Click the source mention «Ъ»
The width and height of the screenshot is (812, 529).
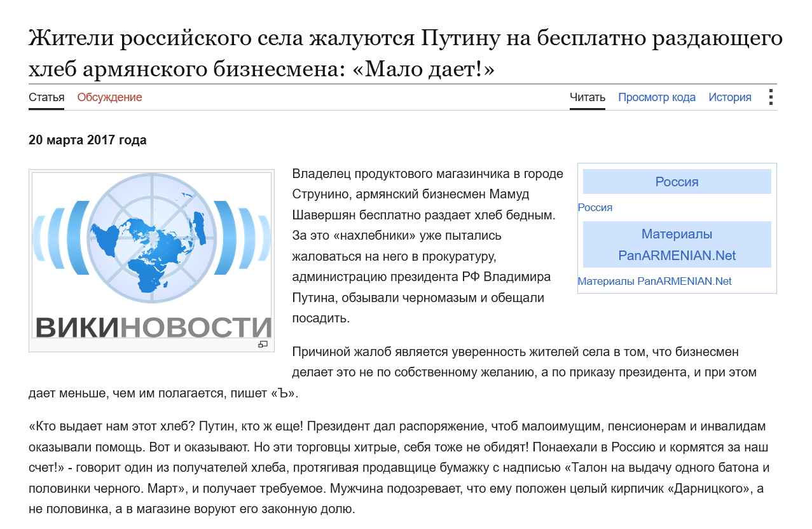tap(282, 394)
